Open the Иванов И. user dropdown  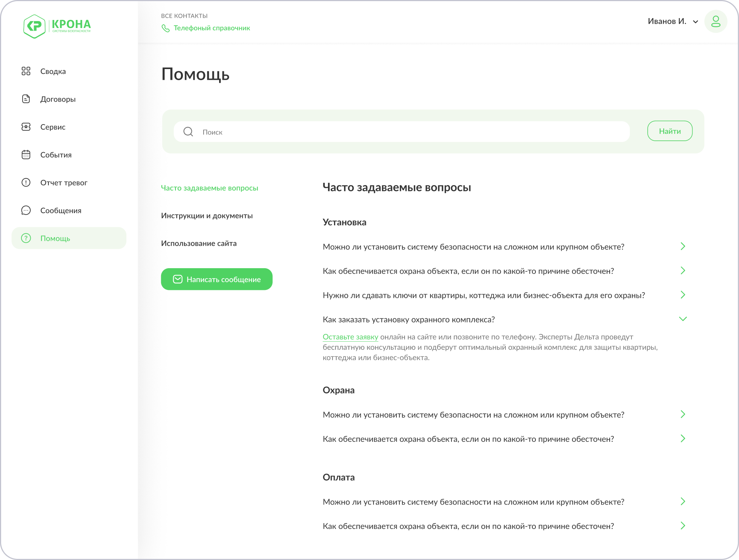coord(672,21)
